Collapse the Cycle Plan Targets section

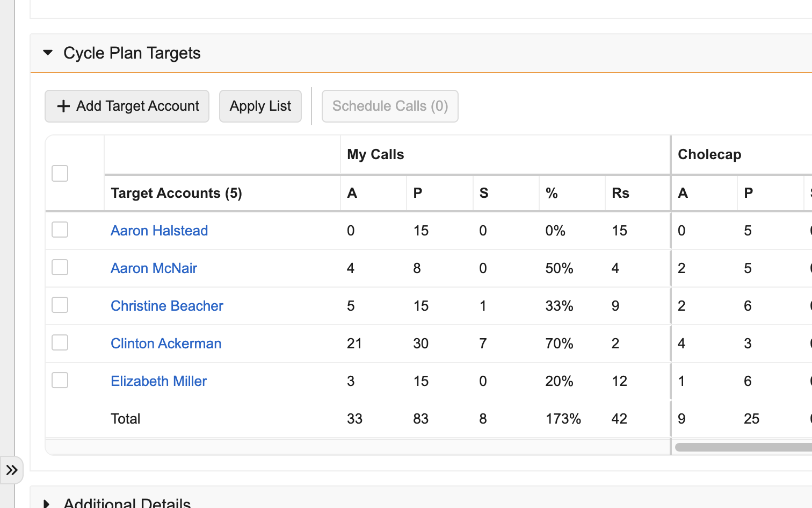tap(48, 53)
